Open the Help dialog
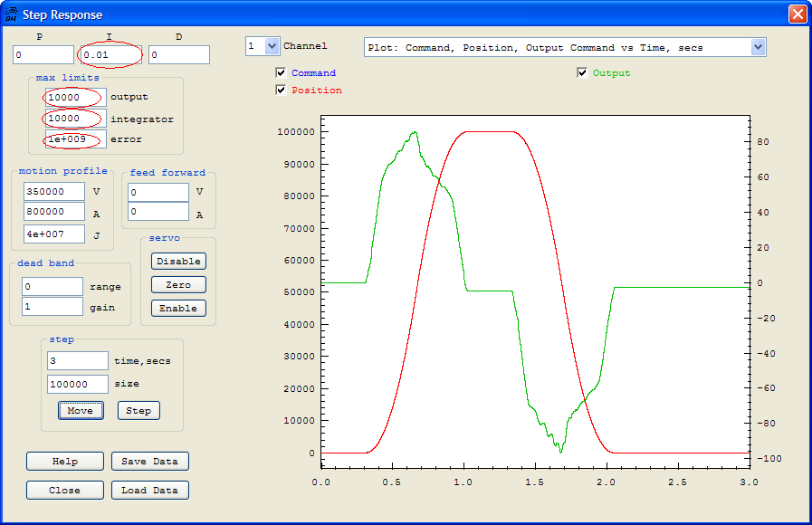The height and width of the screenshot is (525, 812). 64,461
